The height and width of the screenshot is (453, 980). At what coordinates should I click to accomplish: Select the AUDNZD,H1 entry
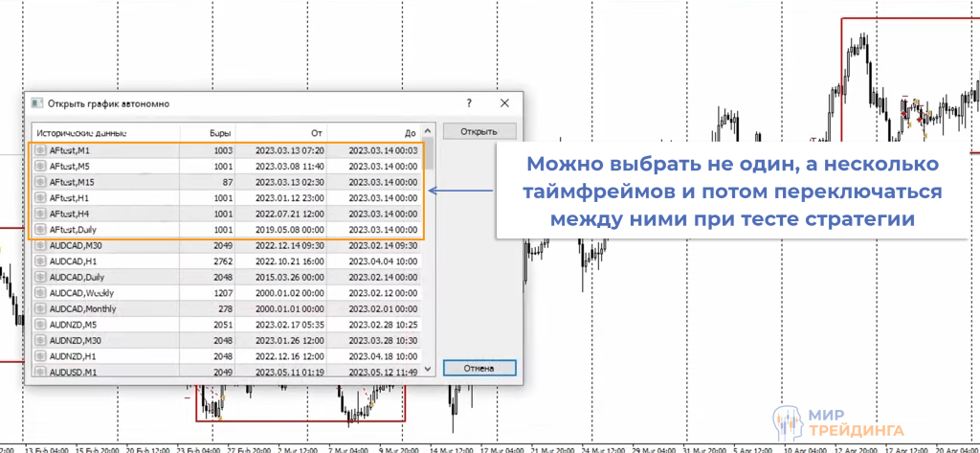[x=227, y=356]
